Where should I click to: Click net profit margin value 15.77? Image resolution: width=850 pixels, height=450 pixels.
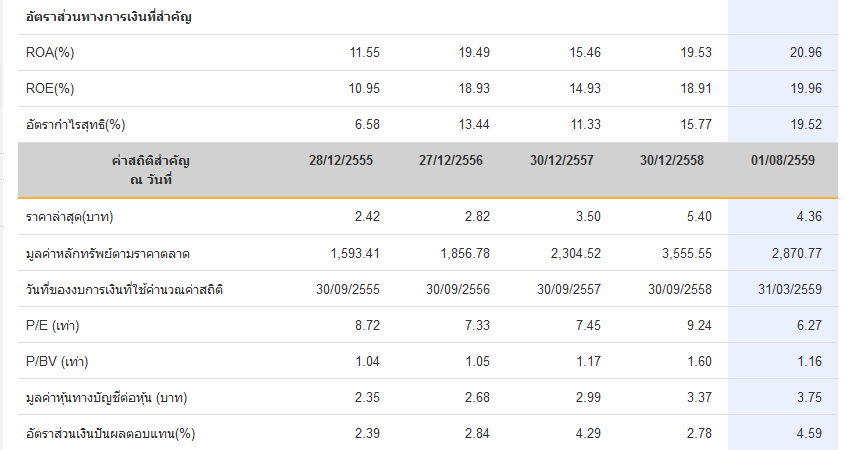pos(696,125)
